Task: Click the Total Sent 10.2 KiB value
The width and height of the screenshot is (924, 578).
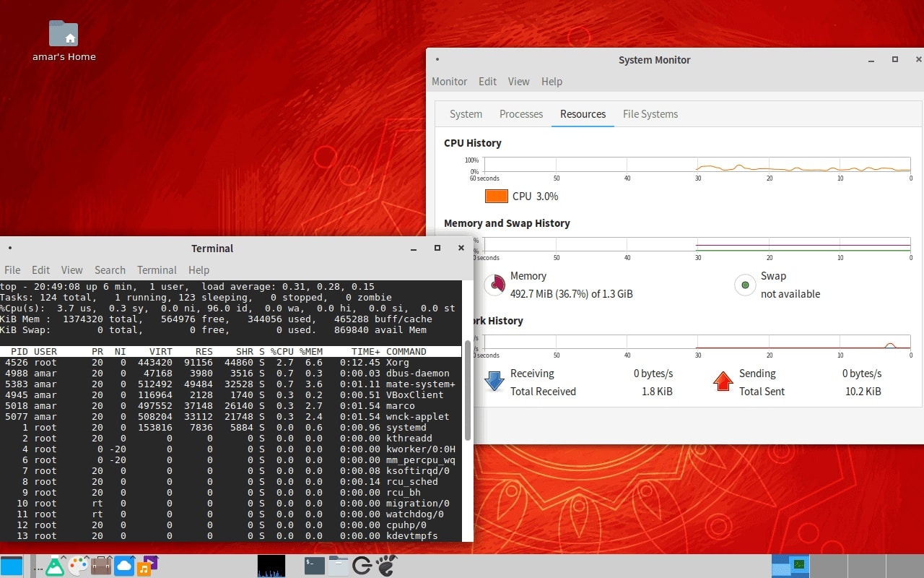Action: click(x=863, y=392)
